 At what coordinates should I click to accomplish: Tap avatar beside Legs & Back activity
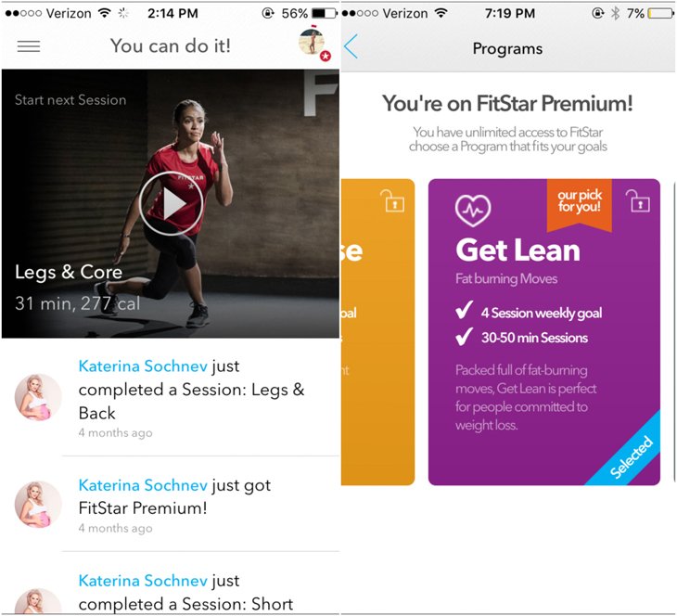(38, 397)
